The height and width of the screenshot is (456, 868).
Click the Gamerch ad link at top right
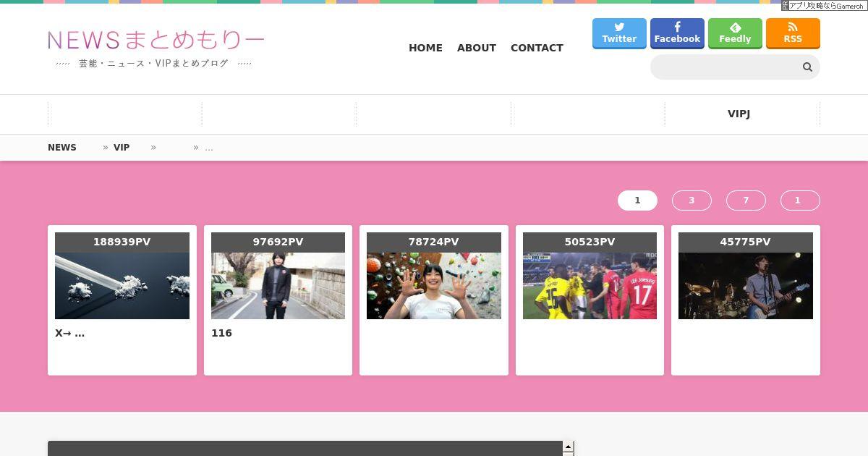tap(824, 5)
